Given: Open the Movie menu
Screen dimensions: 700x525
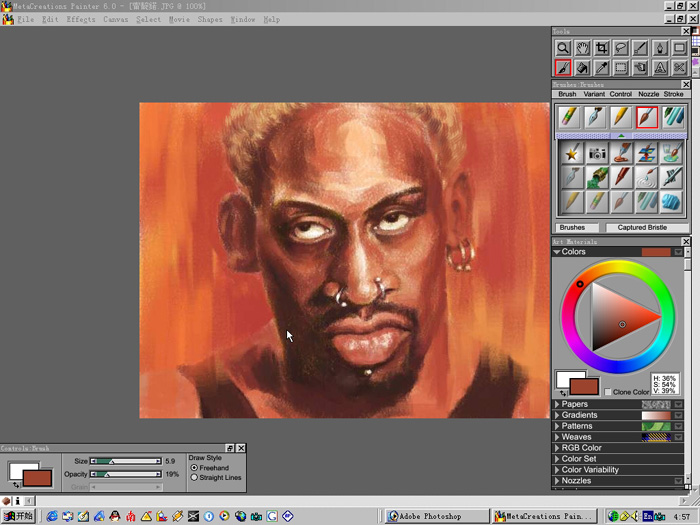Looking at the screenshot, I should tap(179, 20).
